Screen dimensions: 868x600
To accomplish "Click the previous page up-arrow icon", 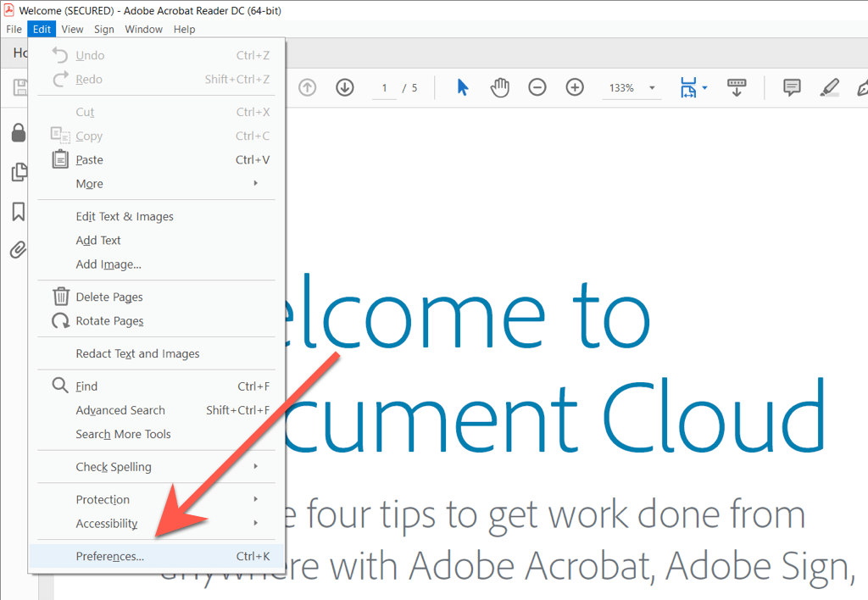I will (307, 87).
